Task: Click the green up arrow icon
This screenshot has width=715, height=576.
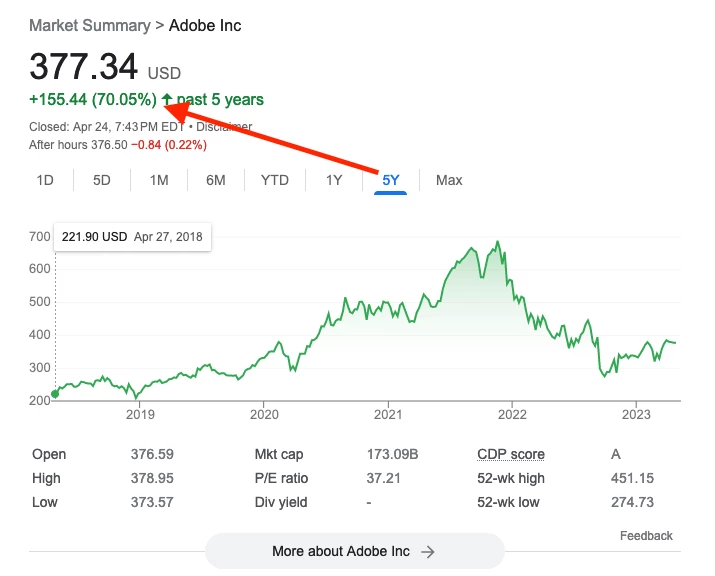Action: [x=167, y=99]
